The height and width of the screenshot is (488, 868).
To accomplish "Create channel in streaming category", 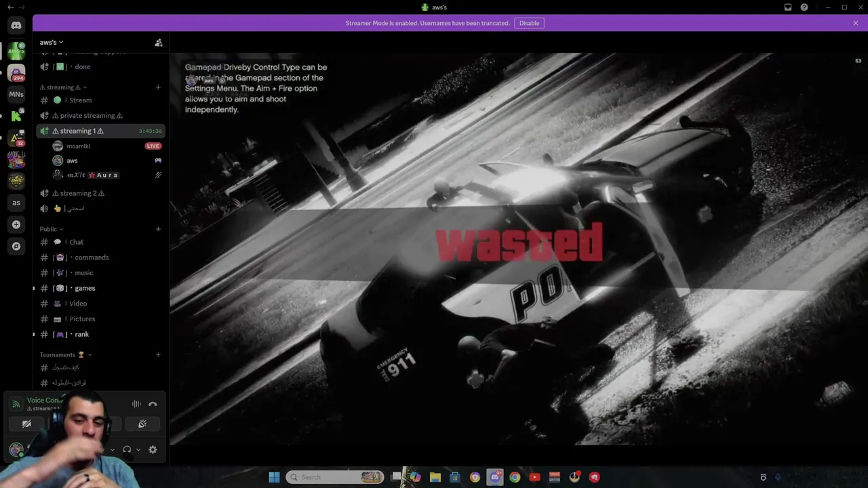I will pyautogui.click(x=158, y=87).
